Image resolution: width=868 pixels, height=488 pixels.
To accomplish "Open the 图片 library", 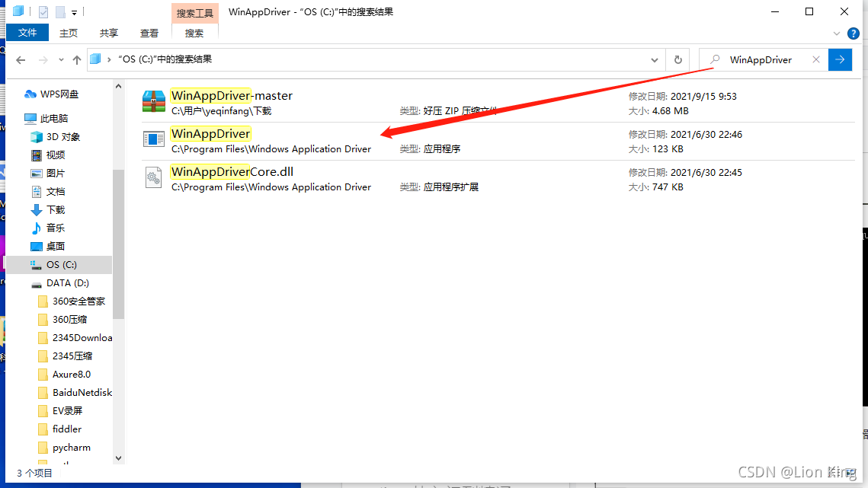I will click(56, 173).
